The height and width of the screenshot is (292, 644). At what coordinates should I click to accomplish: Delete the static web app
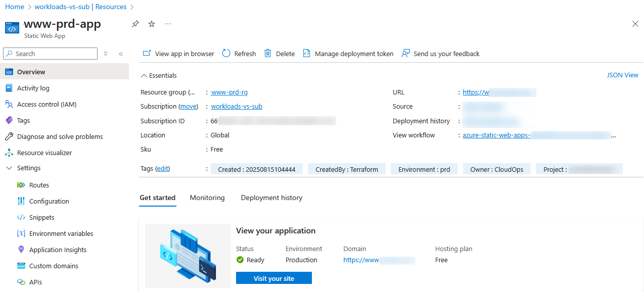[x=279, y=54]
